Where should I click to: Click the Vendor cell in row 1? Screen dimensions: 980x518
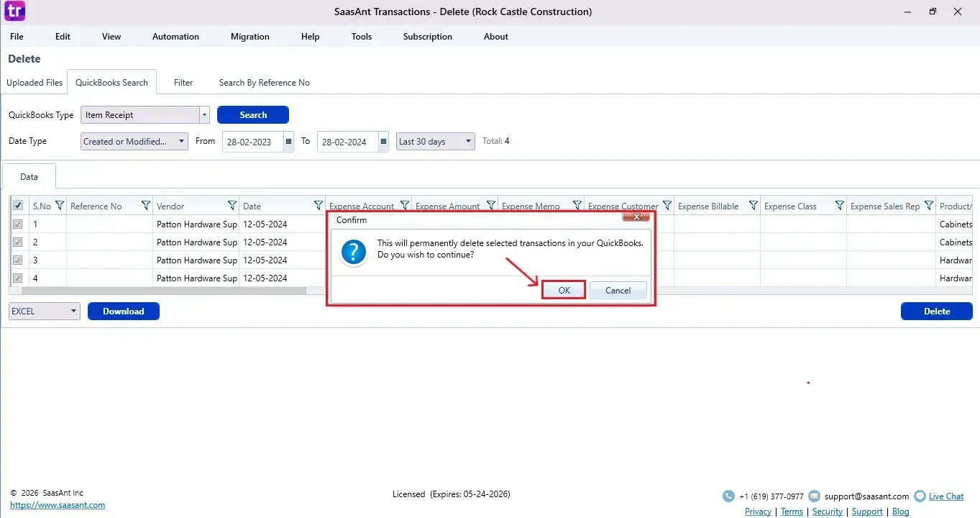(x=196, y=224)
